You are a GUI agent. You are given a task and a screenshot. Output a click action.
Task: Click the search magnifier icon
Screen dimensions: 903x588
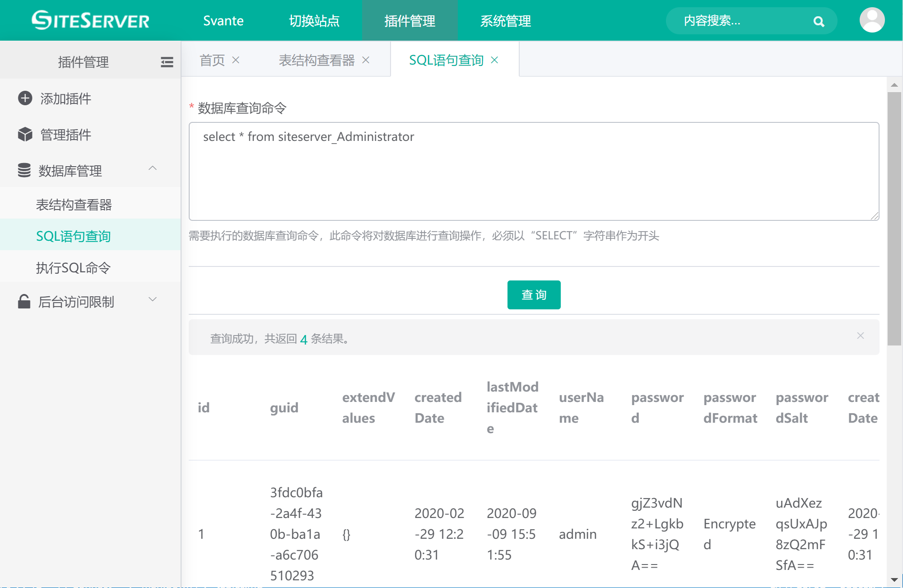[819, 21]
